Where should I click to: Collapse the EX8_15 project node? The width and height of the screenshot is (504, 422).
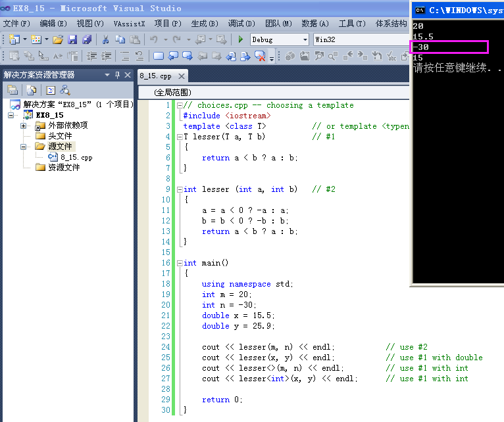tap(11, 115)
